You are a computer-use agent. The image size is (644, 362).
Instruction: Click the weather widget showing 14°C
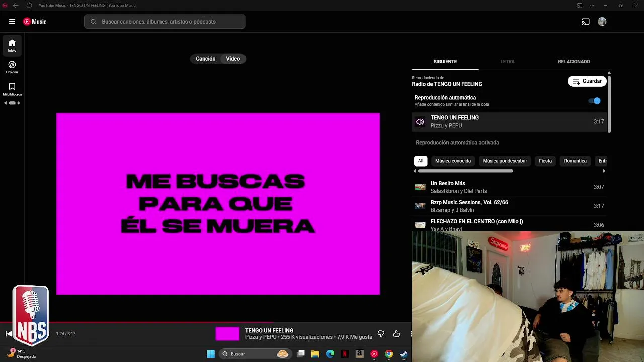pos(21,353)
